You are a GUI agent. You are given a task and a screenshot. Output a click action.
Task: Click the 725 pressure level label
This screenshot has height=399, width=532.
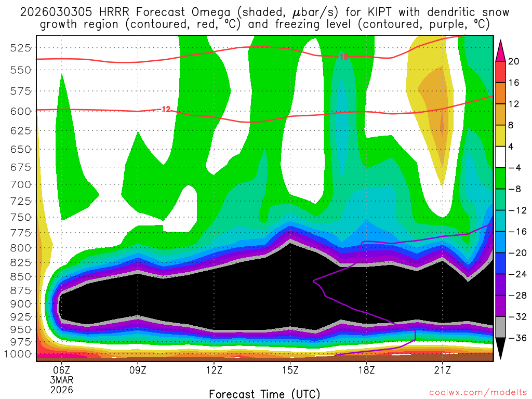[x=21, y=201]
